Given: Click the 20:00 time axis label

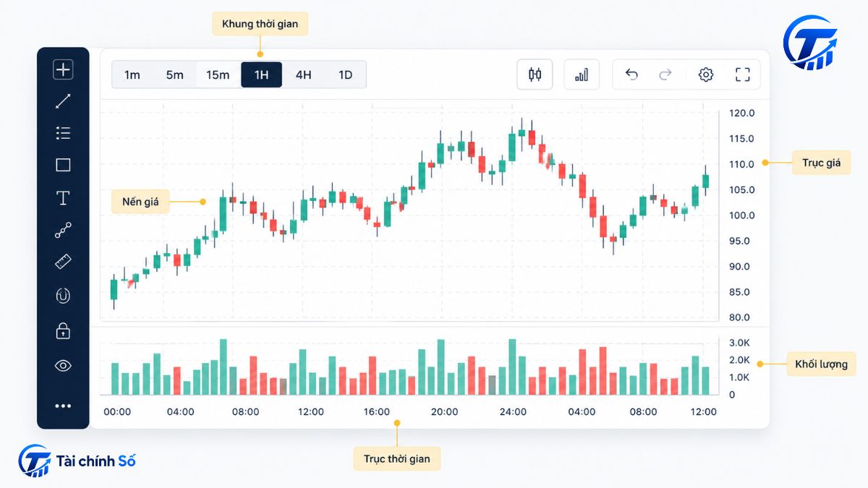Looking at the screenshot, I should coord(445,412).
